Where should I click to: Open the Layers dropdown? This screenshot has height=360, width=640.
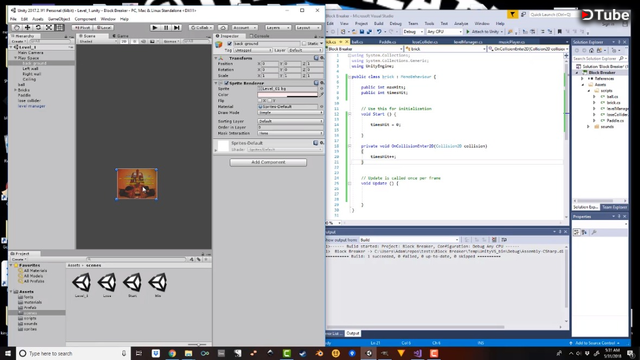[278, 27]
